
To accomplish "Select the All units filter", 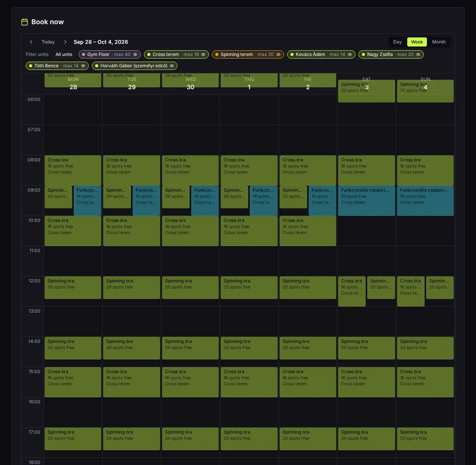I will point(64,54).
